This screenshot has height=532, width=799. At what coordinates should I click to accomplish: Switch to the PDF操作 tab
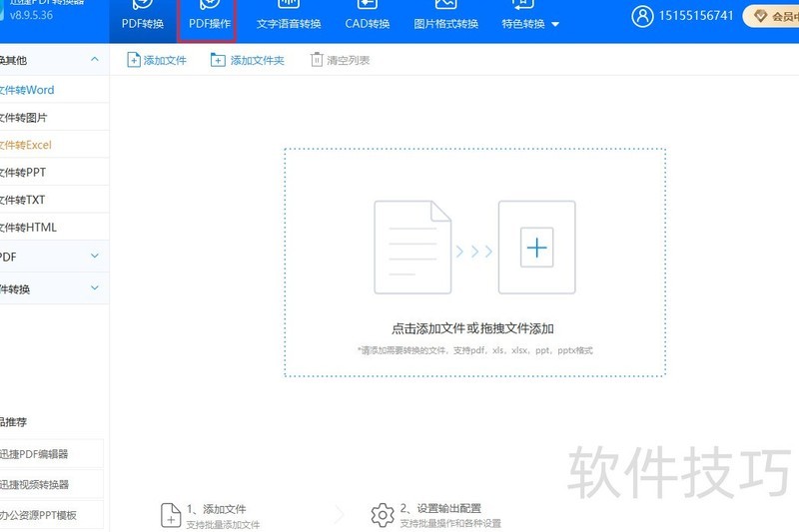pos(210,20)
